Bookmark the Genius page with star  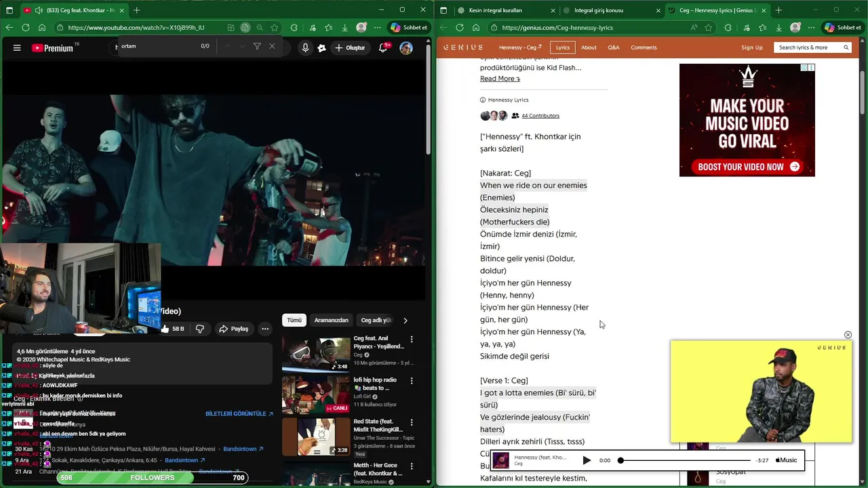pos(709,28)
